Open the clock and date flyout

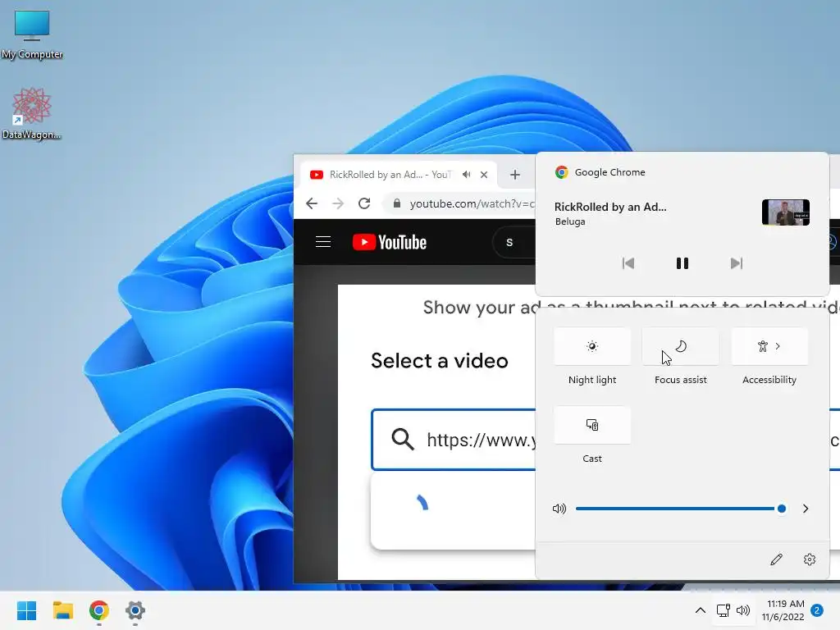[x=783, y=610]
